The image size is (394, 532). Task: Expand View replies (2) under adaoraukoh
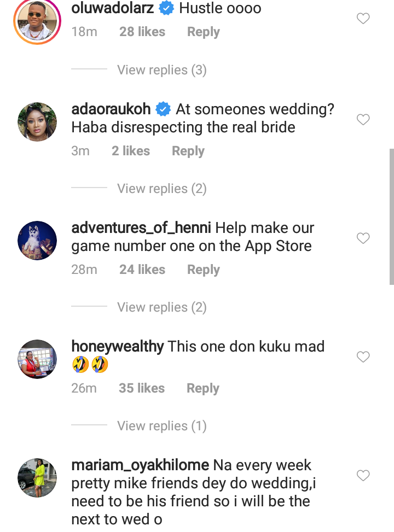pos(161,189)
